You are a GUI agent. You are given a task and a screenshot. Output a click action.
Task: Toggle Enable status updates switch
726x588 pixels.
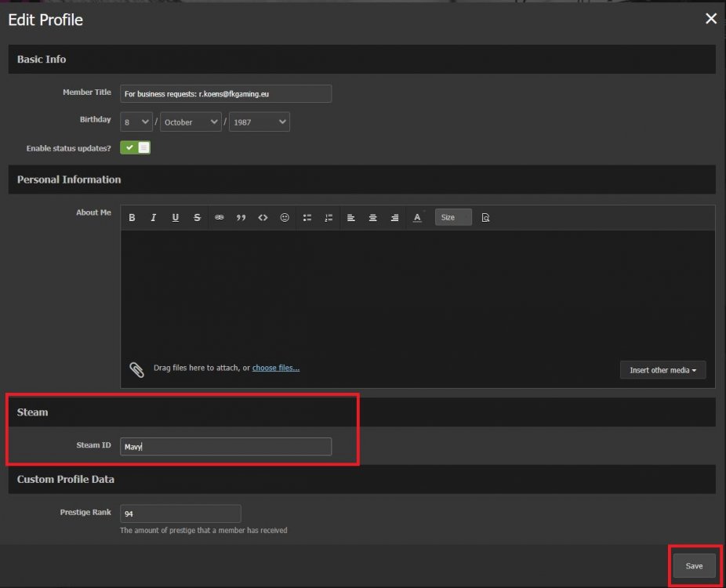(x=136, y=147)
